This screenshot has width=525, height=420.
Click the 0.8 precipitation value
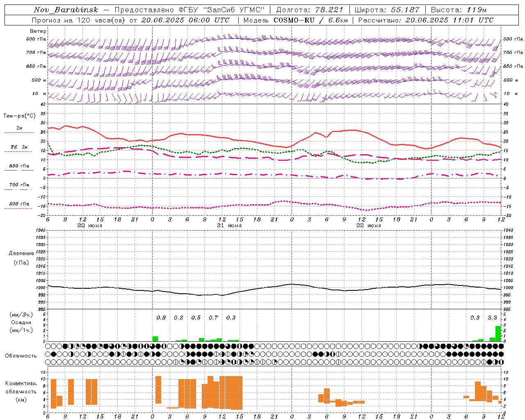[x=161, y=317]
